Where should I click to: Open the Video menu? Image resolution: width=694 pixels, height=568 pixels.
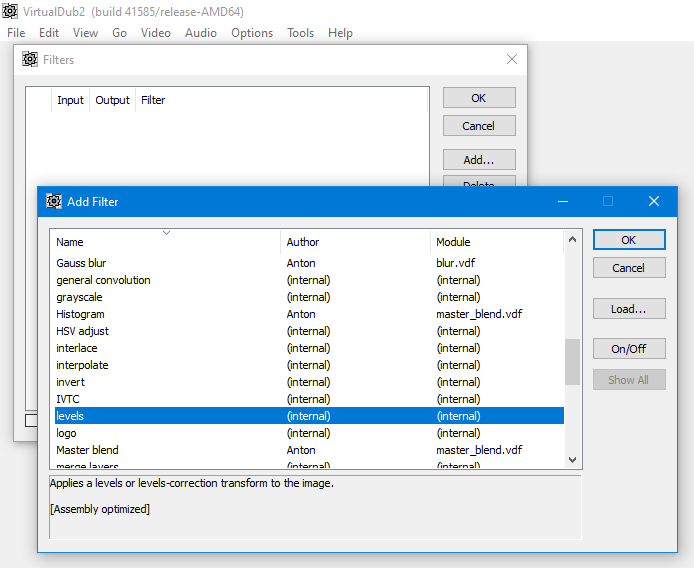[156, 33]
